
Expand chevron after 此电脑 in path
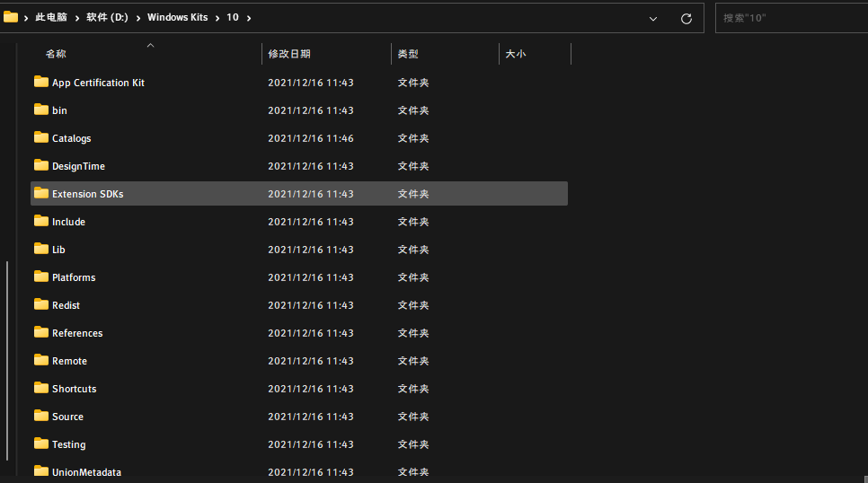76,18
